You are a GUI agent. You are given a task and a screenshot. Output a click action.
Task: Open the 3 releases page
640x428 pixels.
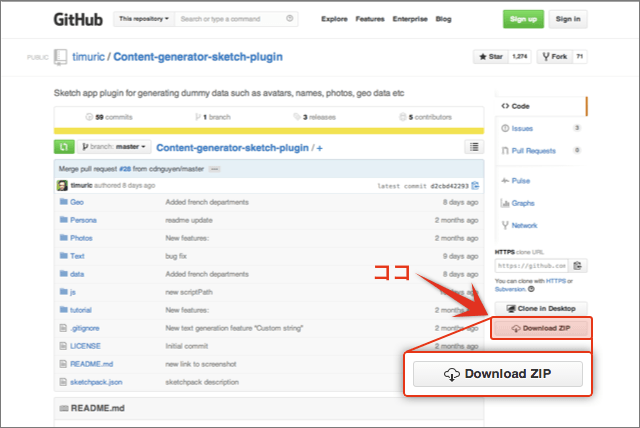pyautogui.click(x=315, y=117)
